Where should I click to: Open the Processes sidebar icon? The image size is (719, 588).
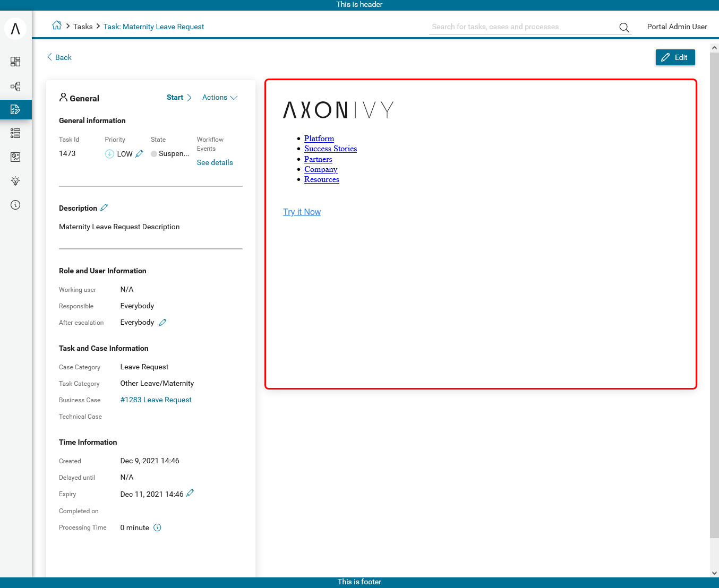[15, 86]
